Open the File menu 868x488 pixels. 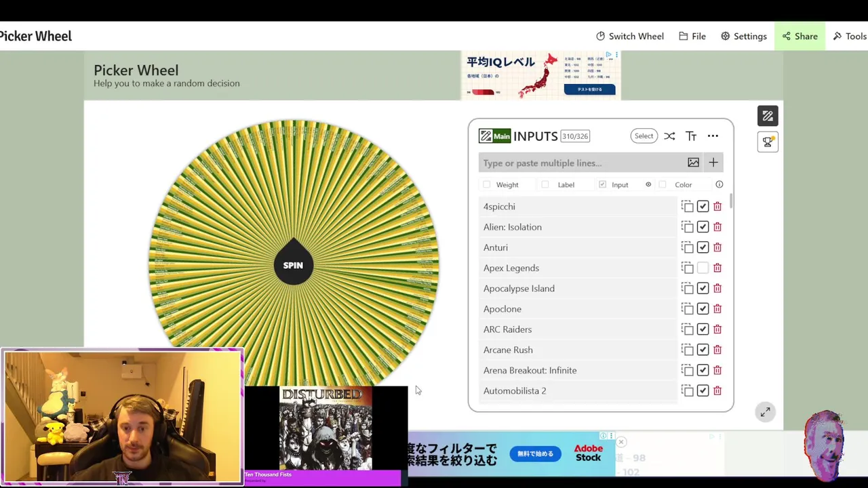[x=692, y=36]
